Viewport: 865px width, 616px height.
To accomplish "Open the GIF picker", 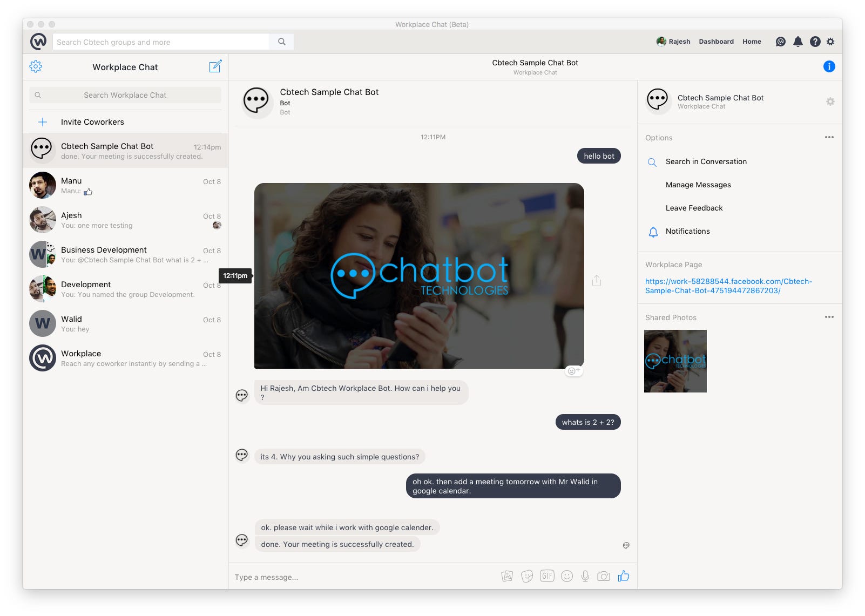I will click(547, 576).
